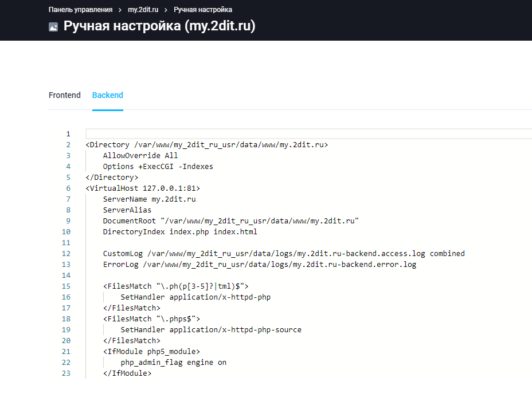Select the Backend tab

tap(108, 95)
